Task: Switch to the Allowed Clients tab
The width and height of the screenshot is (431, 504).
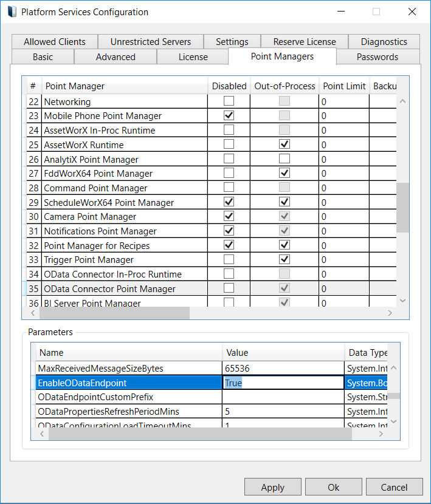Action: click(x=55, y=42)
